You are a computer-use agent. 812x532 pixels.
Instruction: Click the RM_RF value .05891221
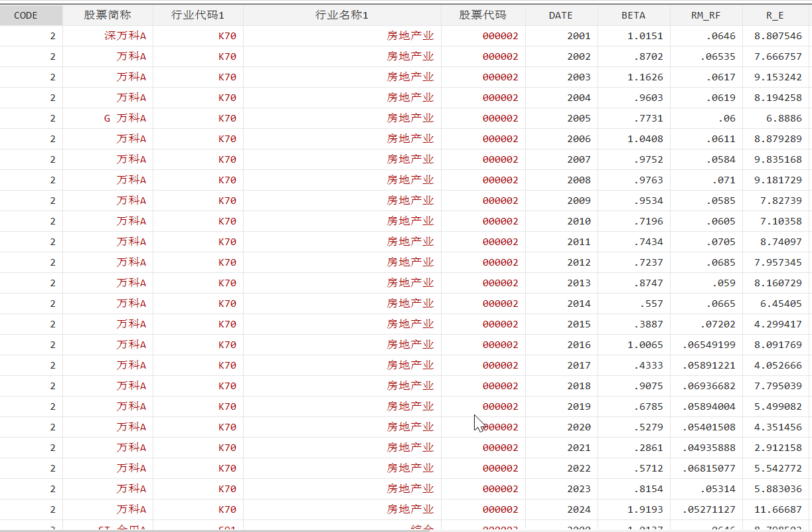coord(706,365)
